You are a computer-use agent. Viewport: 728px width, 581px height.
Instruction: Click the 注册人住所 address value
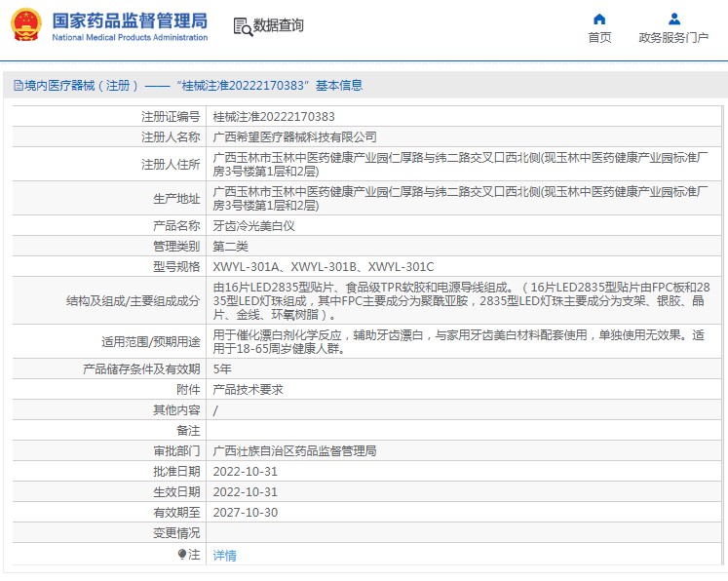click(x=460, y=165)
